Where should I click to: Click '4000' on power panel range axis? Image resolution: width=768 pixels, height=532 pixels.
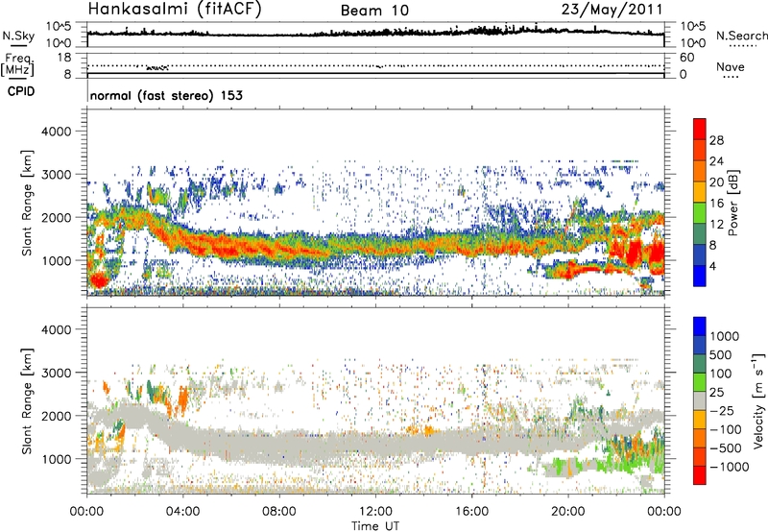click(56, 132)
